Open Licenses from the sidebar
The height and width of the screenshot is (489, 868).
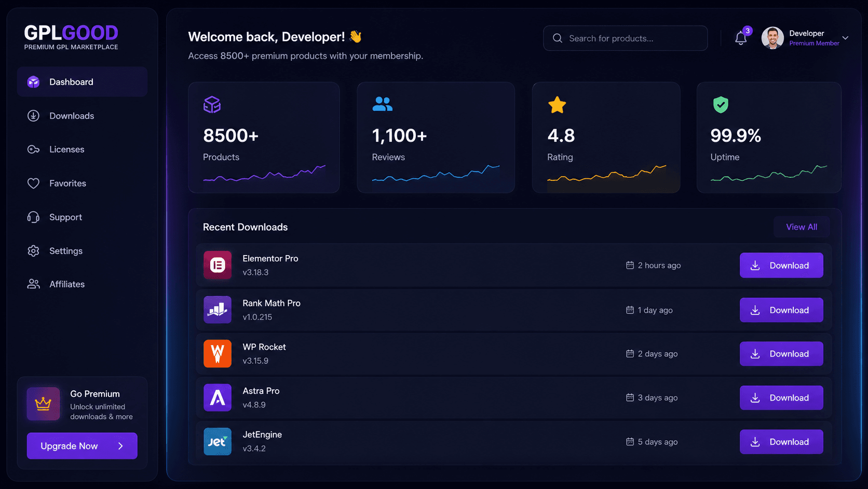[66, 150]
